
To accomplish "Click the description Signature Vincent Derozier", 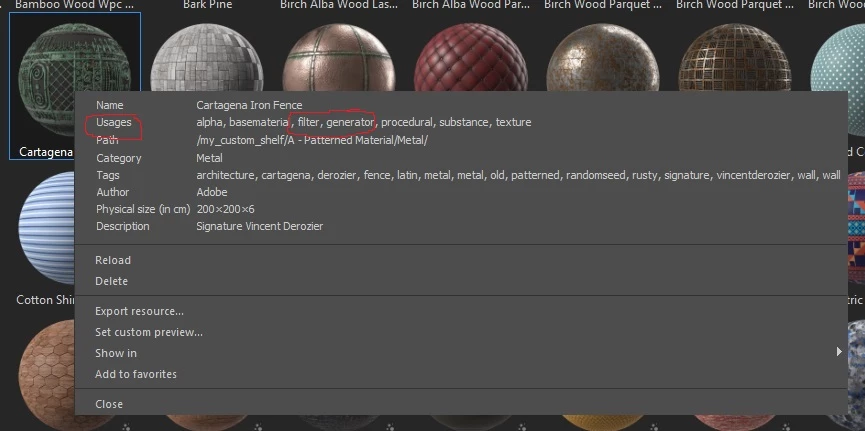I will [260, 226].
